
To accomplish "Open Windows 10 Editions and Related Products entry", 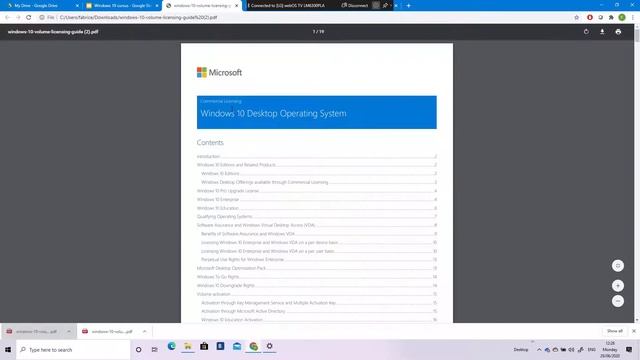I will point(316,165).
